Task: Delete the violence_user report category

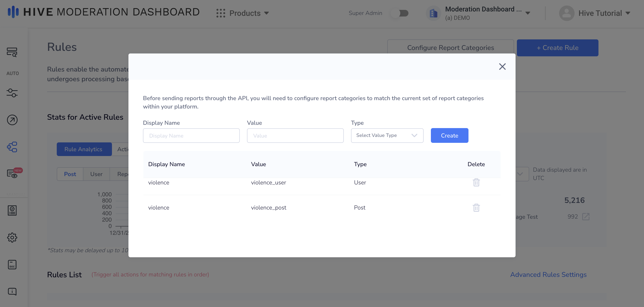Action: point(476,182)
